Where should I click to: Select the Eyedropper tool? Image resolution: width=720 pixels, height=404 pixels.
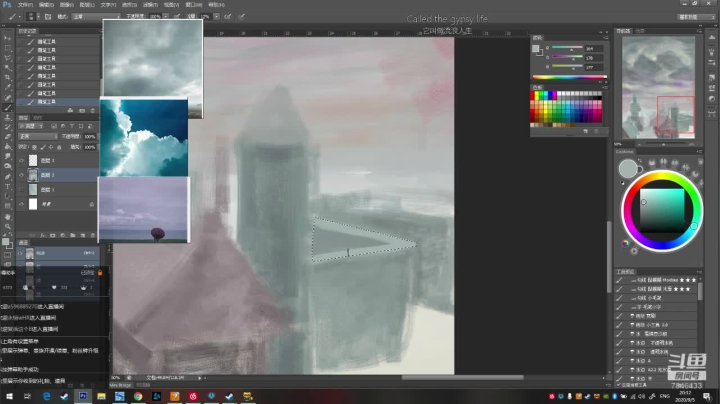coord(8,87)
